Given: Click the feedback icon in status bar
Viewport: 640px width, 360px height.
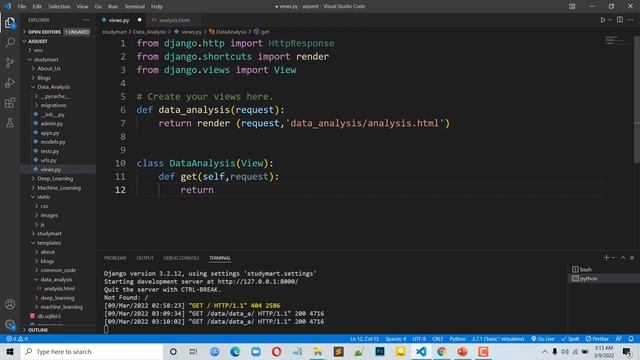Looking at the screenshot, I should coord(619,339).
